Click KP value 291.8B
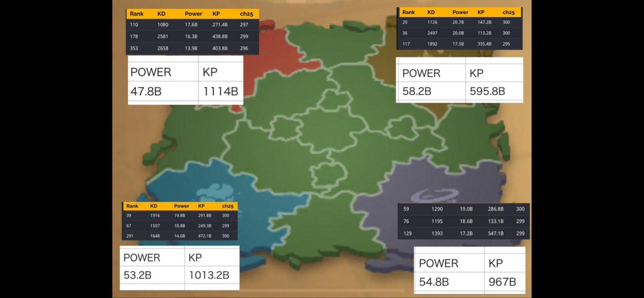Screen dimensions: 644x298 point(204,215)
